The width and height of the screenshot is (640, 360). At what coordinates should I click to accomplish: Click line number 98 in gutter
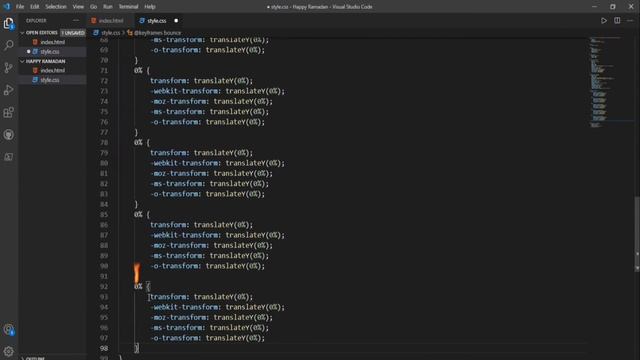104,348
